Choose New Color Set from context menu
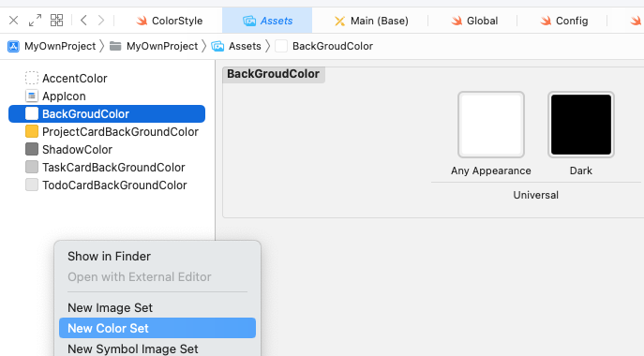This screenshot has width=644, height=356. click(x=157, y=328)
